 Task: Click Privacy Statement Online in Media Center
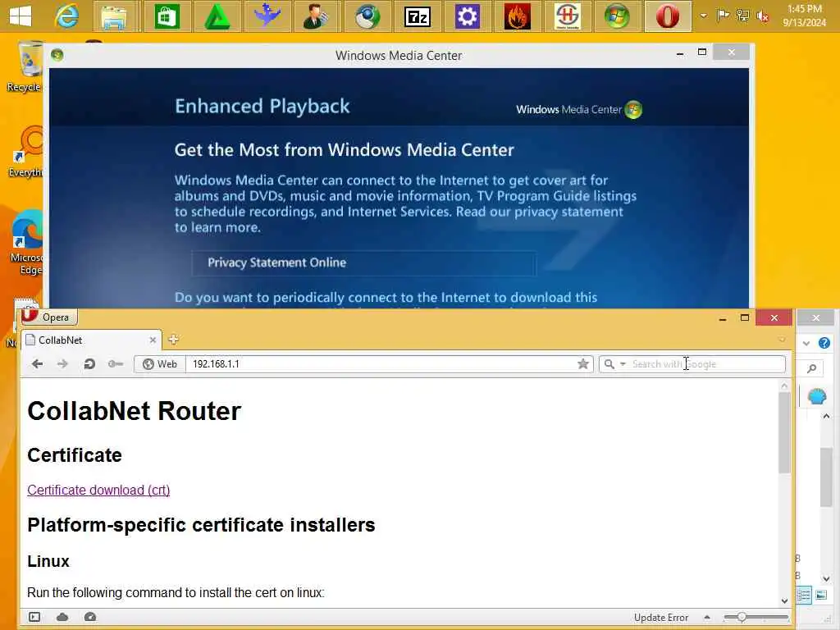pyautogui.click(x=363, y=263)
